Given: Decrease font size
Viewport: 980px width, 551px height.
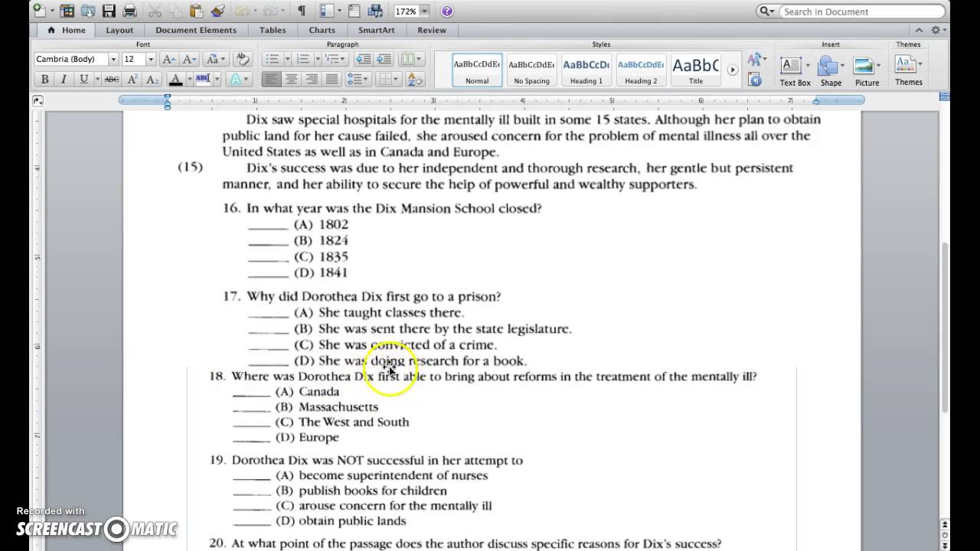Looking at the screenshot, I should tap(190, 59).
